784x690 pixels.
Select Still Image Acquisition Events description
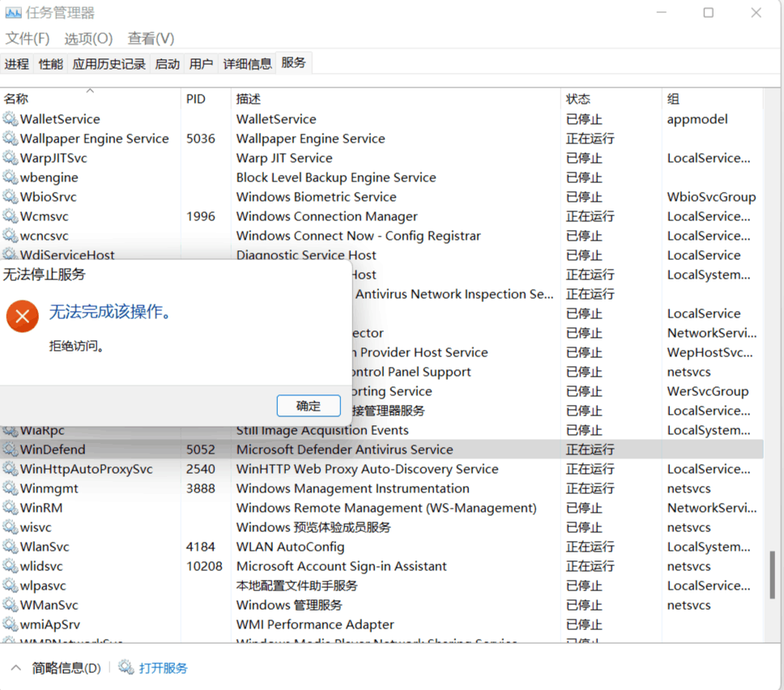point(322,430)
